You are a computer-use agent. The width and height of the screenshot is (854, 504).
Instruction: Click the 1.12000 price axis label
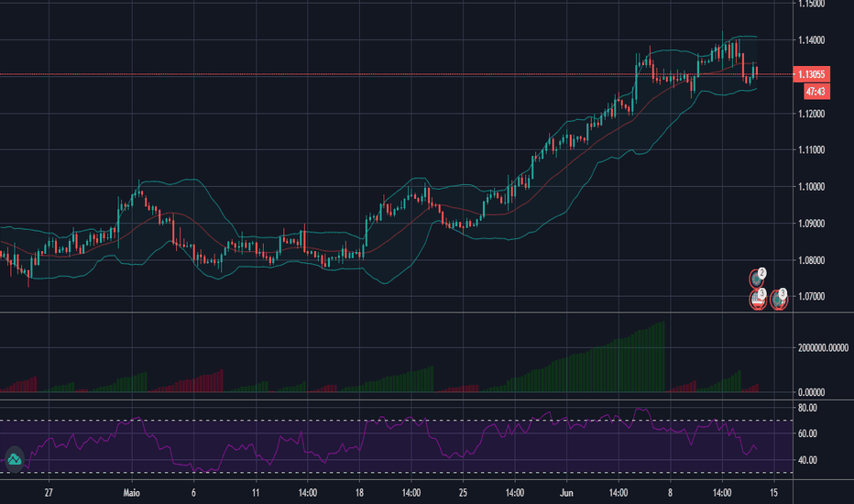(x=812, y=114)
